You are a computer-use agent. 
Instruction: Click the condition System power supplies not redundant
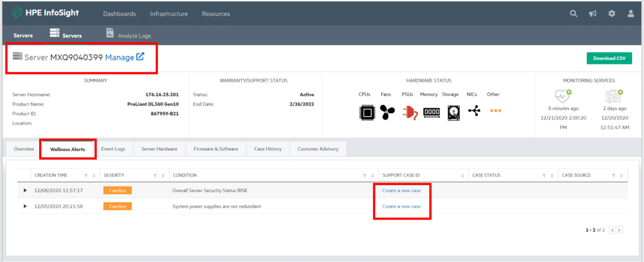pos(217,206)
